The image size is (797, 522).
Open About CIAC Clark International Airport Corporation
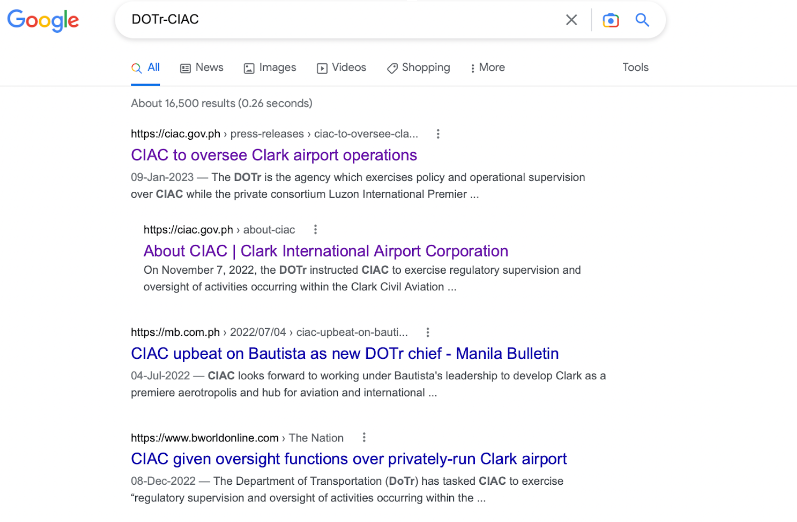[x=326, y=251]
